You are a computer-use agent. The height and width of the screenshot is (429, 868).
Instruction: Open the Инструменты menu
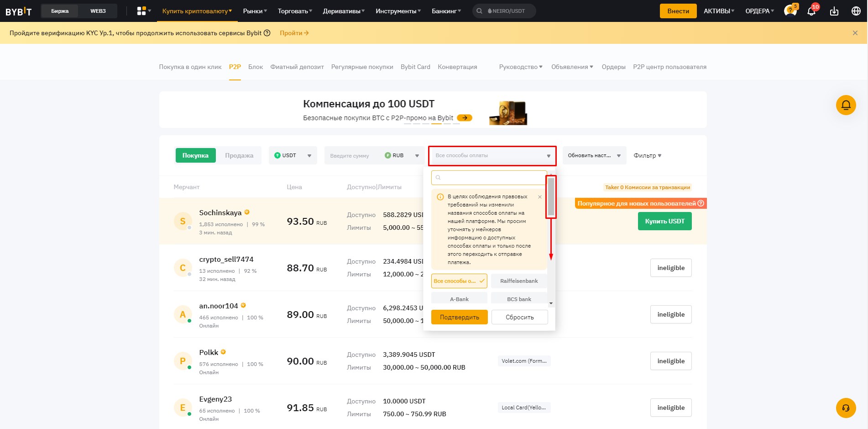[x=398, y=11]
